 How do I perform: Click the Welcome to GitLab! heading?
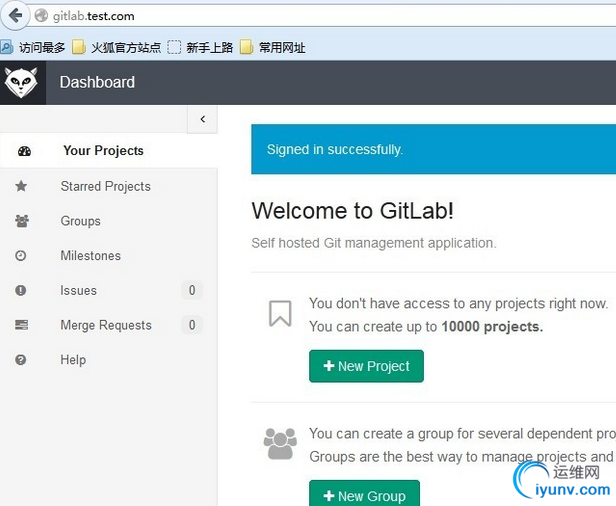(353, 211)
